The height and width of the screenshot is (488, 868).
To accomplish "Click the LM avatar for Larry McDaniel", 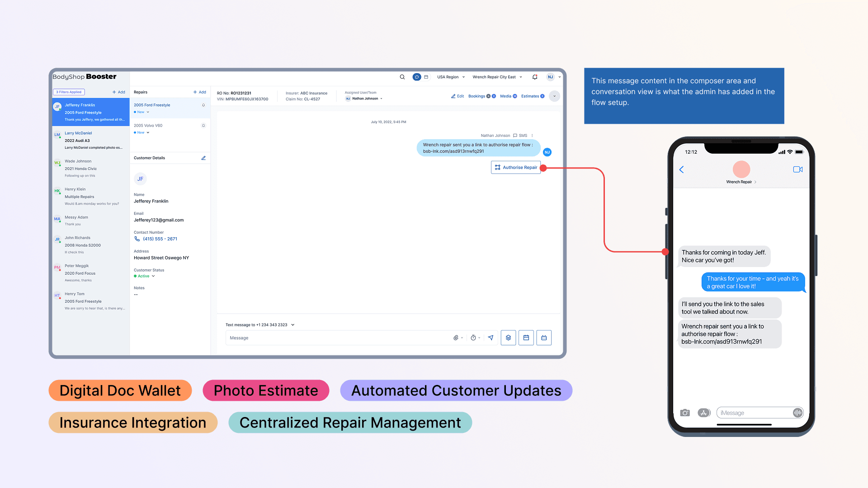I will coord(57,135).
